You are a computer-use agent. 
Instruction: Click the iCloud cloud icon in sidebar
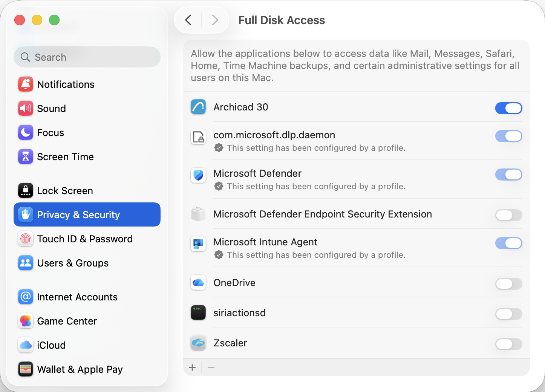pos(26,345)
